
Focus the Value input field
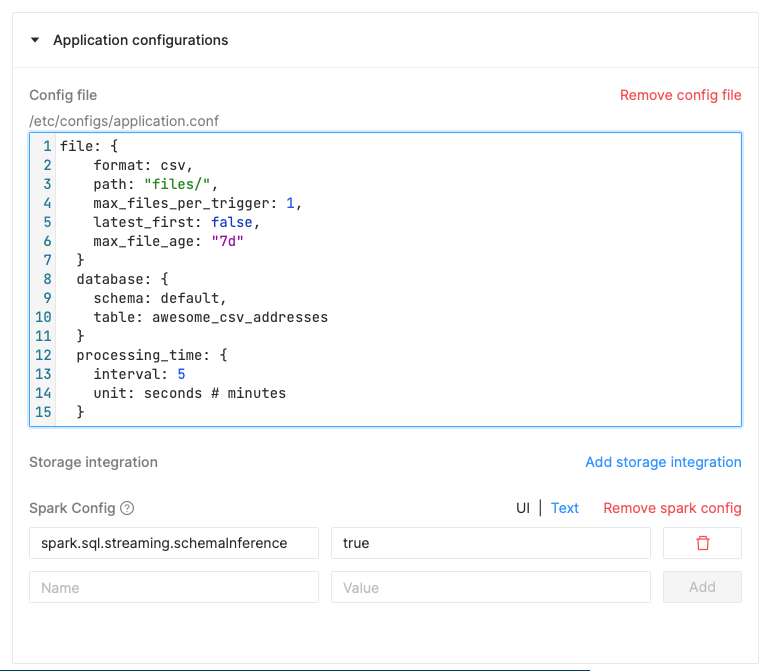coord(491,587)
